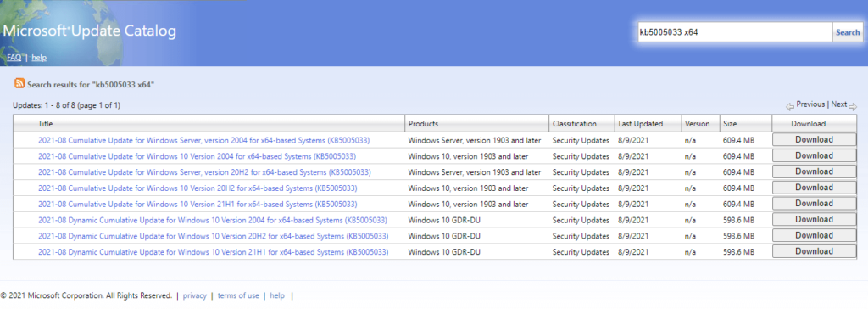Sort results by Last Updated column
The image size is (868, 309).
pyautogui.click(x=640, y=124)
